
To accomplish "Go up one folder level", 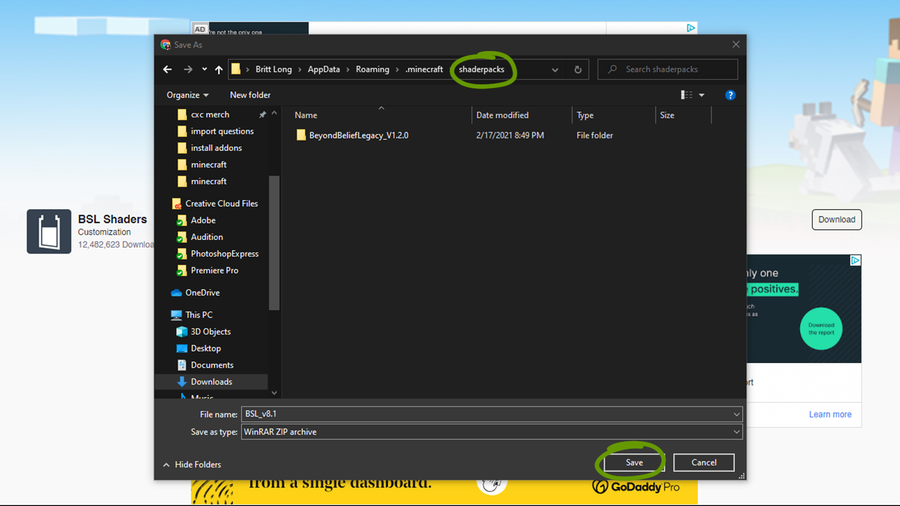I will click(x=219, y=70).
